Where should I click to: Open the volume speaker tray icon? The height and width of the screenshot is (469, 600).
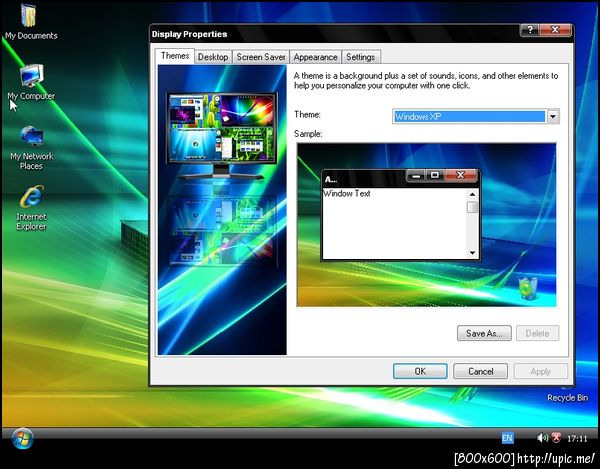pos(542,438)
